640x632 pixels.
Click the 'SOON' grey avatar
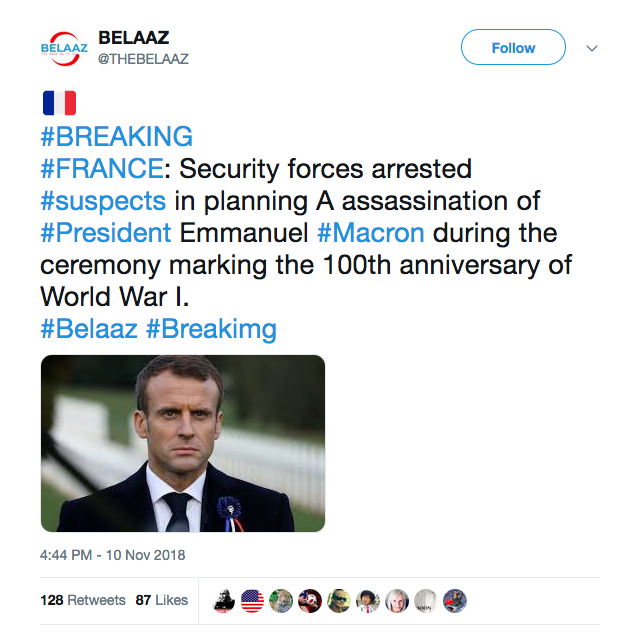425,600
